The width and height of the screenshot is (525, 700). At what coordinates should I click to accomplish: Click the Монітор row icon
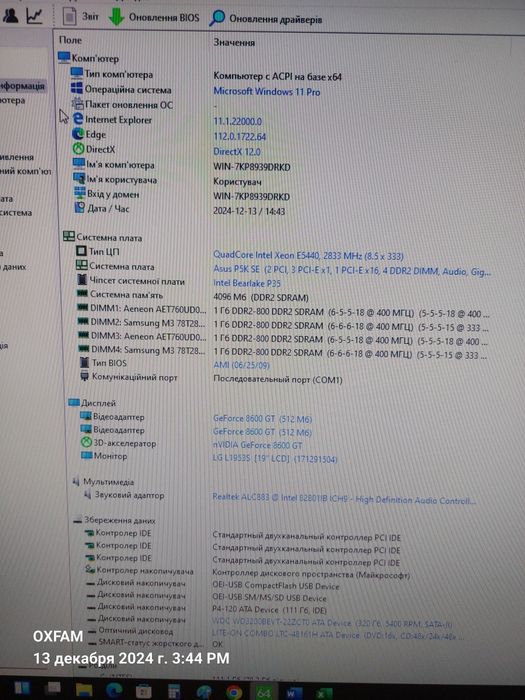click(x=87, y=455)
